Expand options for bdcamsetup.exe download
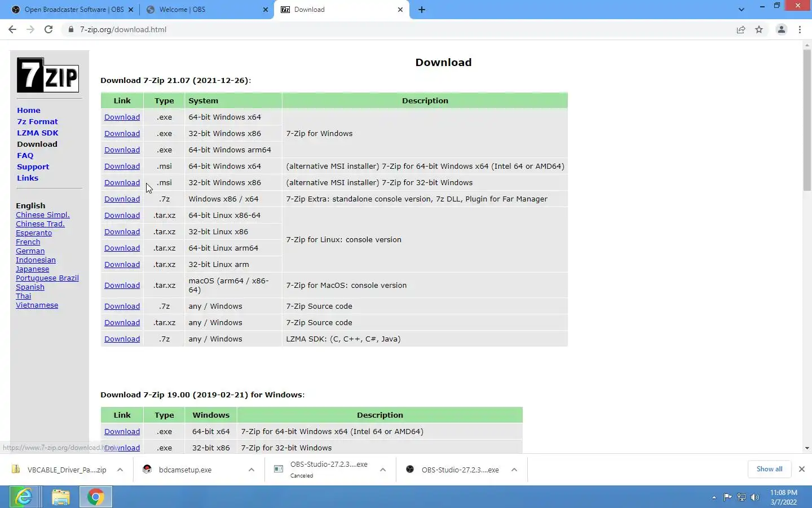 click(251, 470)
